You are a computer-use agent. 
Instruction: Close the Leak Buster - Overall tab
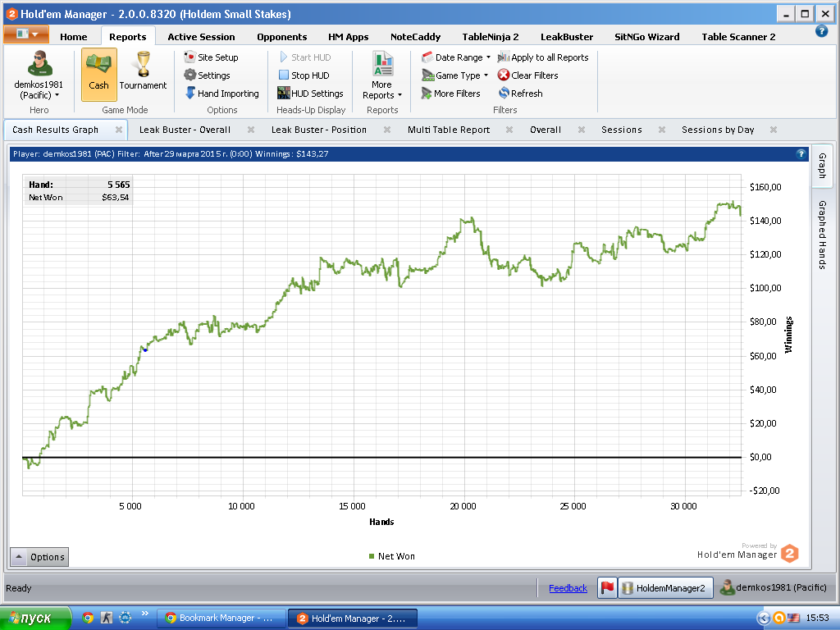click(x=251, y=130)
